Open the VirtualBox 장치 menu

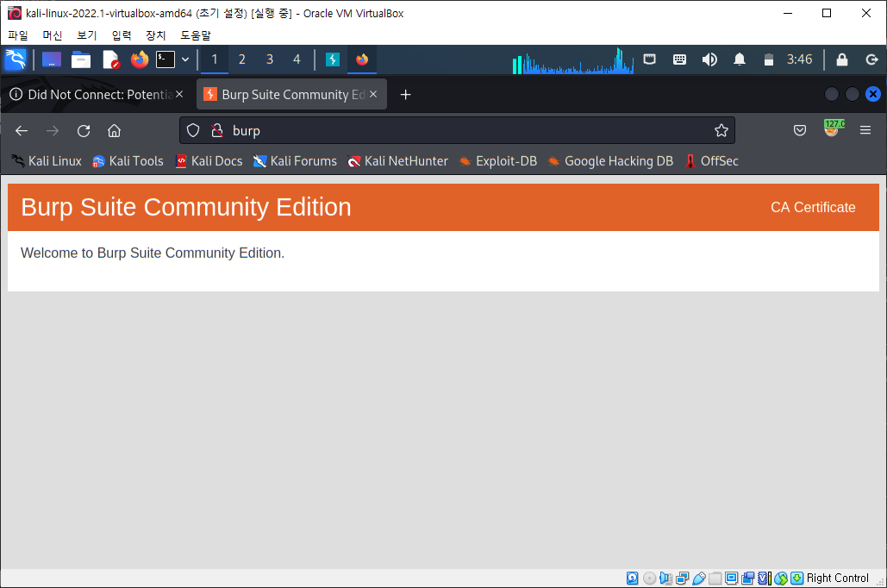tap(155, 35)
